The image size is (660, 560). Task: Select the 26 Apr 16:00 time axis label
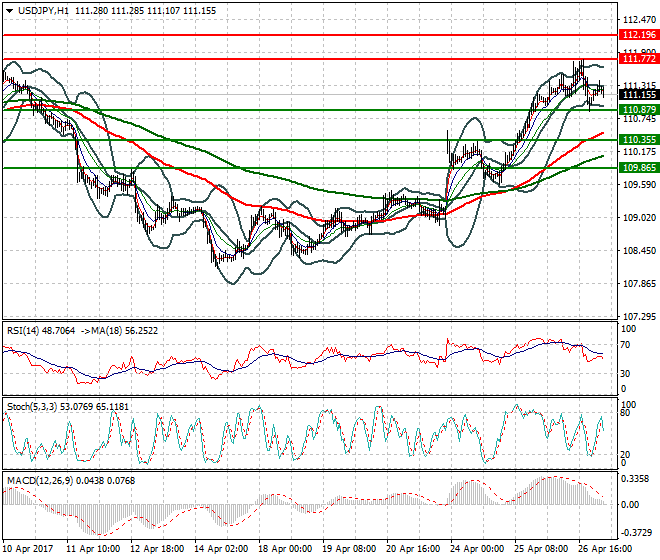click(x=605, y=549)
